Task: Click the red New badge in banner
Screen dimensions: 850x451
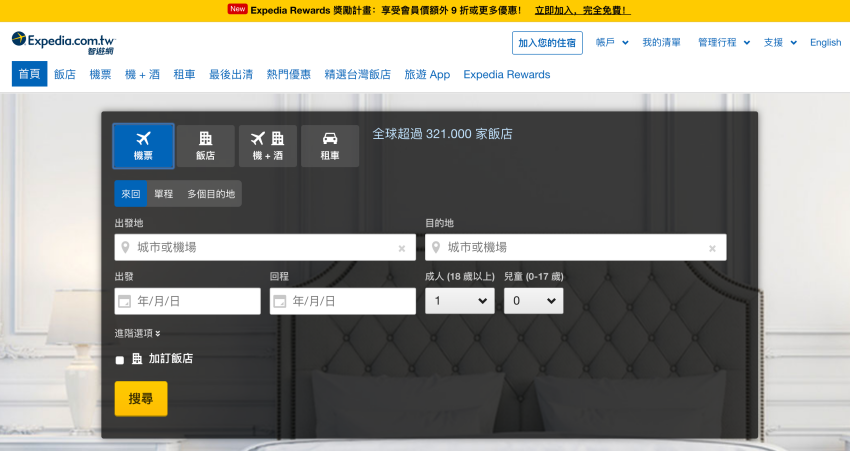Action: click(x=237, y=9)
